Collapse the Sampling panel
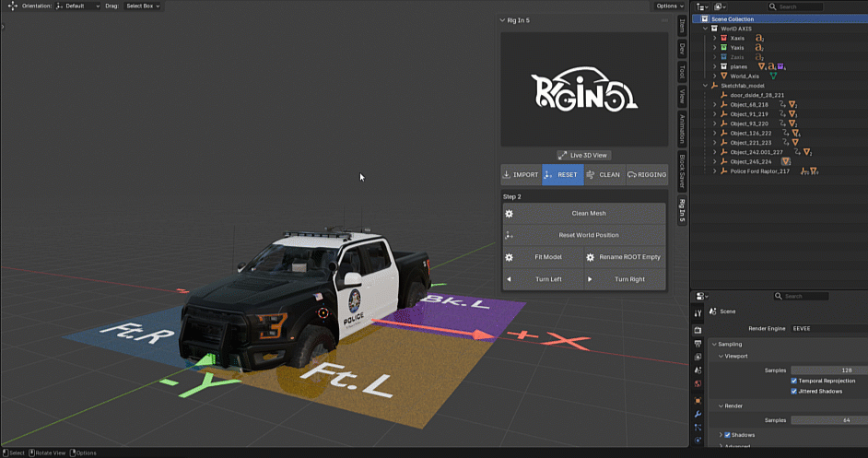This screenshot has width=868, height=458. 715,345
